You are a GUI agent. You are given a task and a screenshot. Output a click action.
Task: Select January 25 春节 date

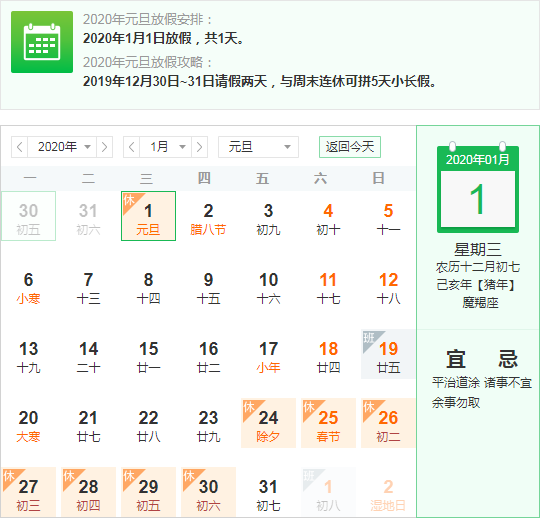(328, 423)
